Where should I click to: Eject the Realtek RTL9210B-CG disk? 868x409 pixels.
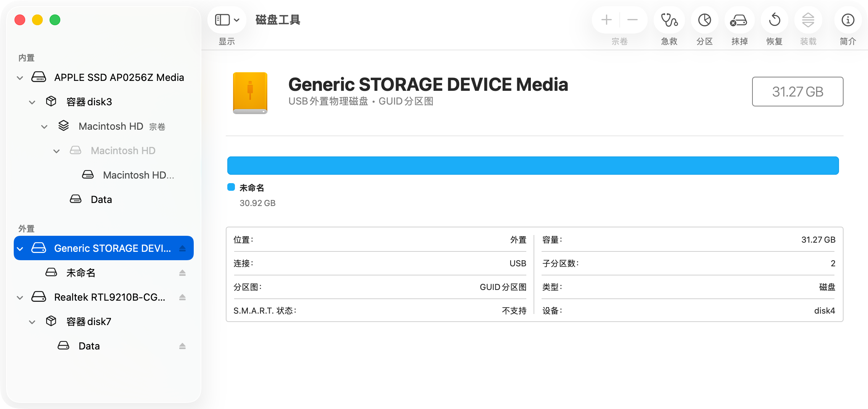(x=182, y=297)
